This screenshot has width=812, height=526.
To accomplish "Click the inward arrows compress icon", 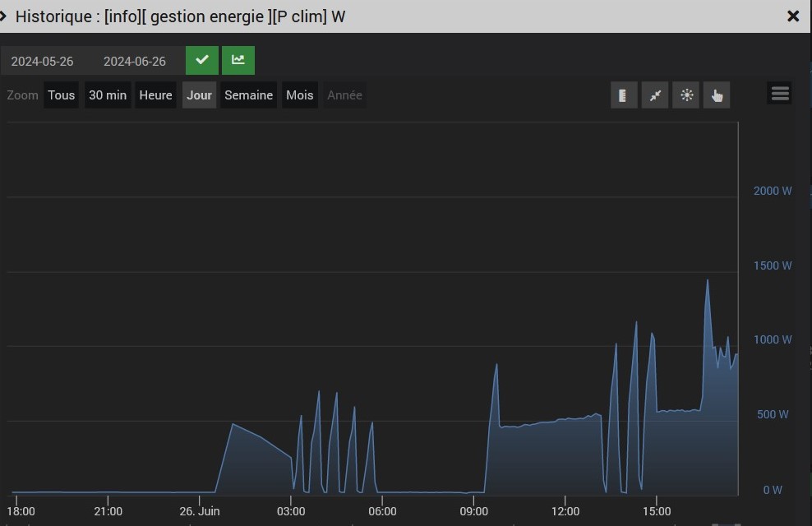I will coord(655,95).
